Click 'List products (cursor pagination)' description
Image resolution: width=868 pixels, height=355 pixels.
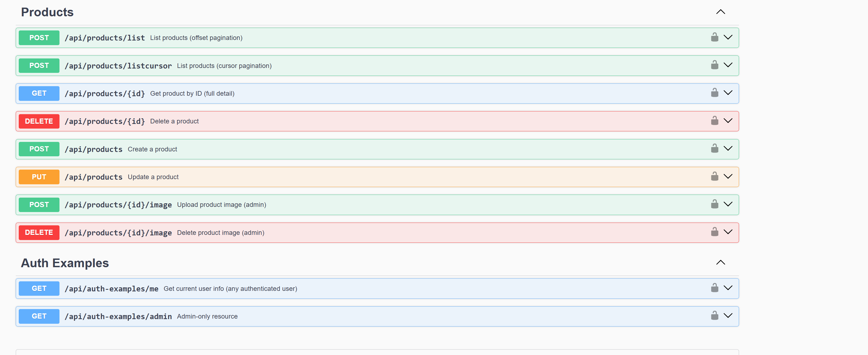point(224,66)
